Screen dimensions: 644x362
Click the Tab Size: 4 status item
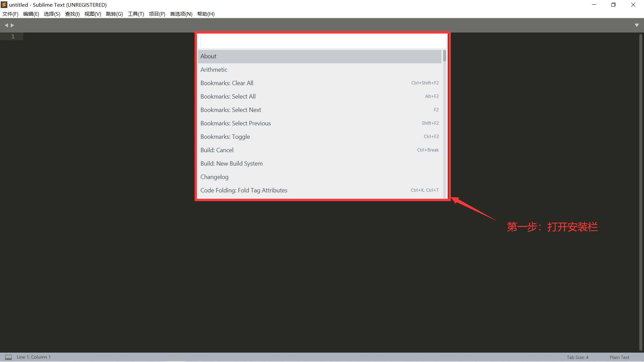(x=578, y=357)
